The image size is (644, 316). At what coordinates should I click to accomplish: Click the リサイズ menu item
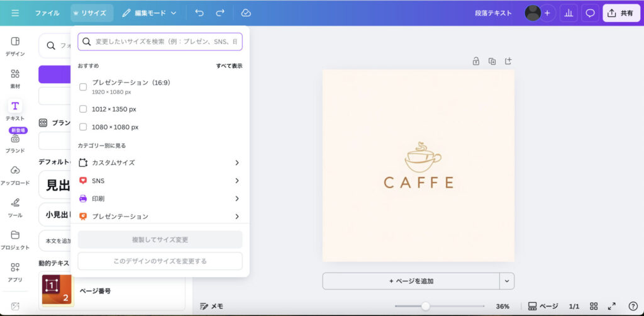[92, 13]
